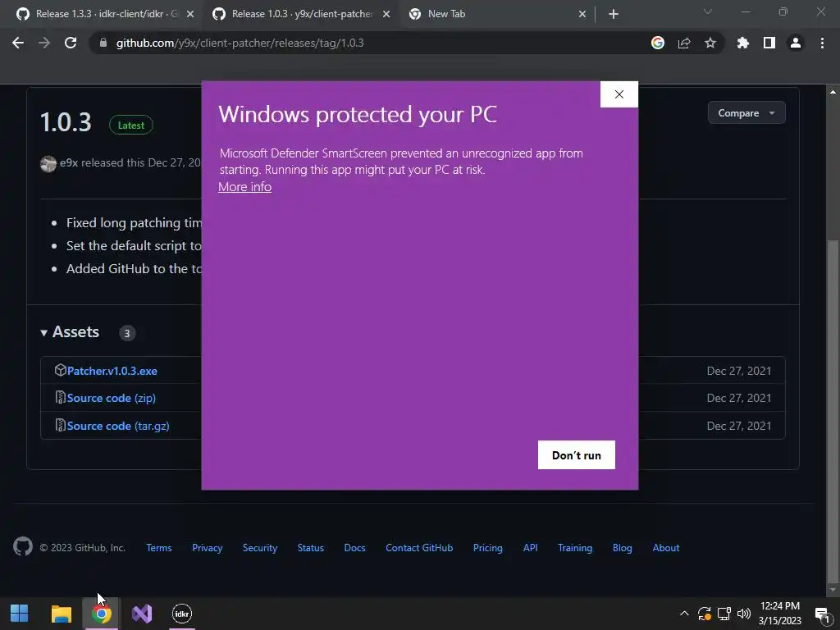Screen dimensions: 840x630
Task: Reload the current GitHub page
Action: [x=71, y=43]
